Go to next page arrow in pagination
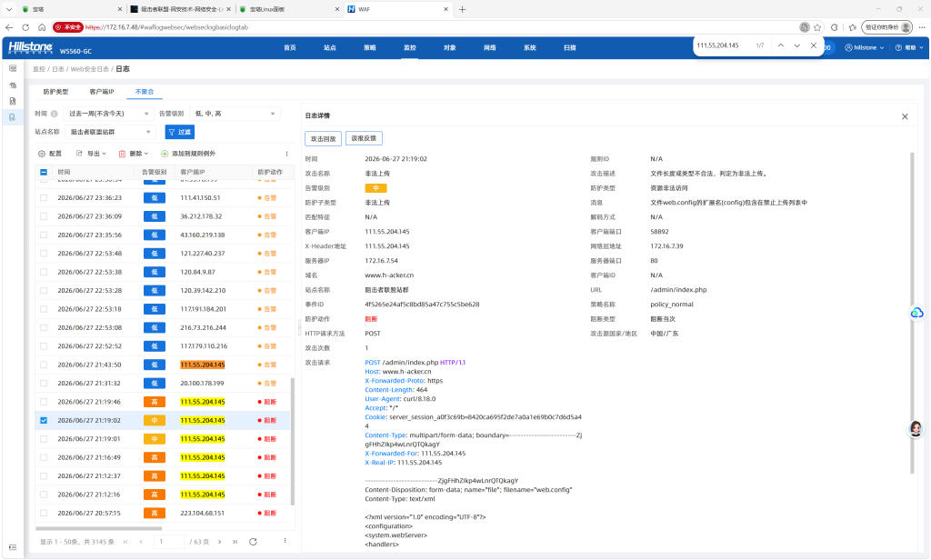Viewport: 931px width, 560px height. click(x=220, y=542)
